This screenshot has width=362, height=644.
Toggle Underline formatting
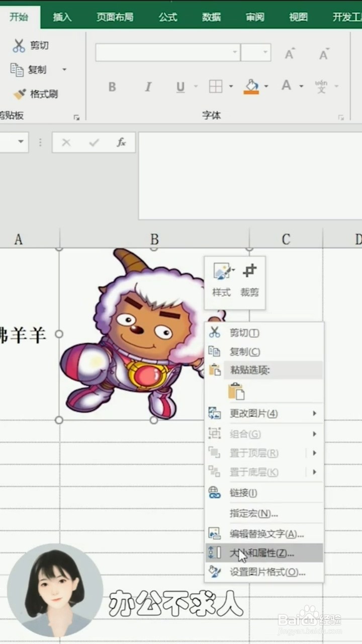tap(180, 87)
